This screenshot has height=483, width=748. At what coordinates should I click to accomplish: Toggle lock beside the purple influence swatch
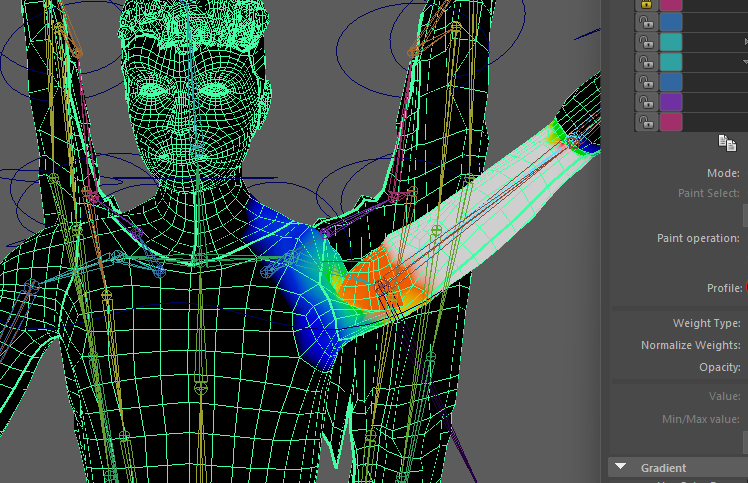click(x=646, y=102)
